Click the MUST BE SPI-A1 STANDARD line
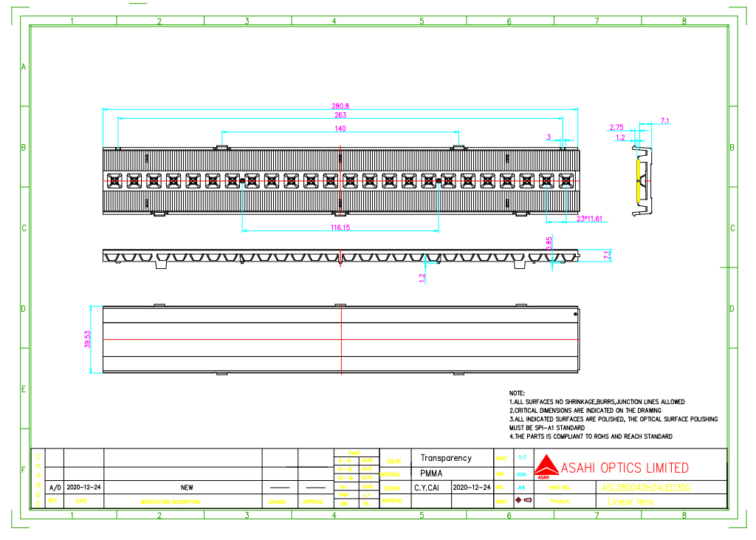The height and width of the screenshot is (540, 756). point(547,428)
